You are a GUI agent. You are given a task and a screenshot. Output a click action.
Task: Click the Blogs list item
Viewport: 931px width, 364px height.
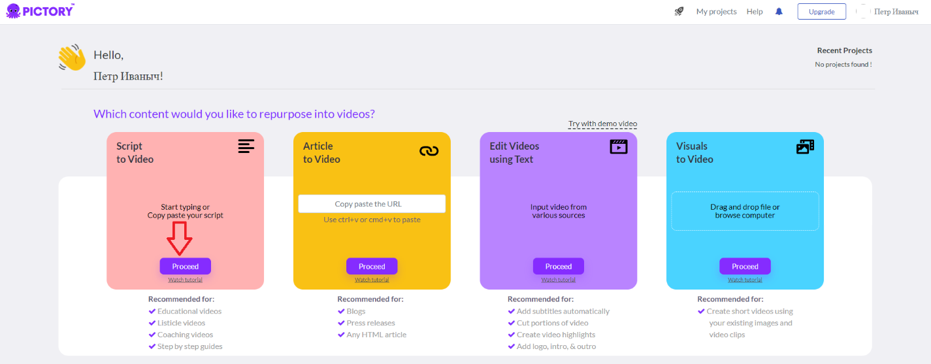point(356,311)
